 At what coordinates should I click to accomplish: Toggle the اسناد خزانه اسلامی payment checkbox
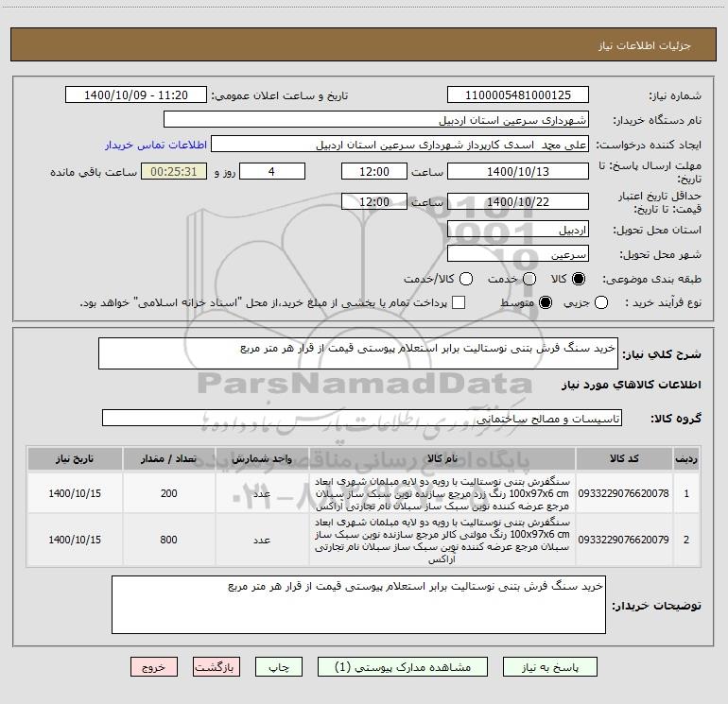459,302
